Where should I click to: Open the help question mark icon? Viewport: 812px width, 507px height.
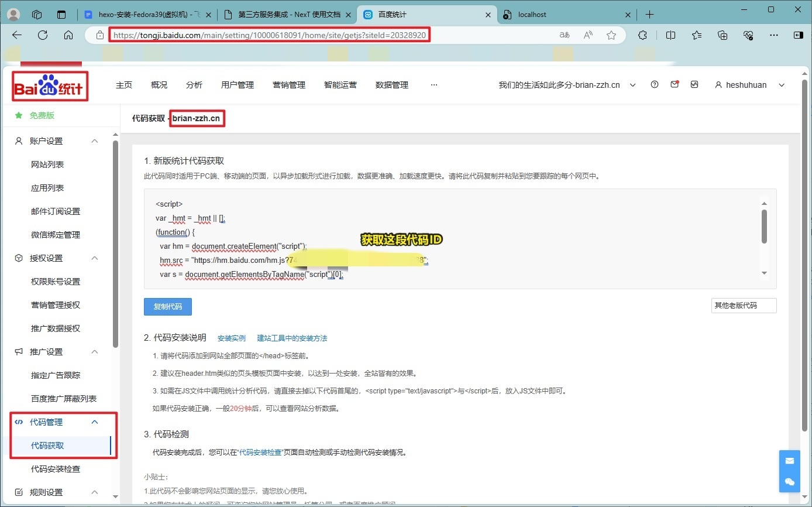tap(655, 84)
